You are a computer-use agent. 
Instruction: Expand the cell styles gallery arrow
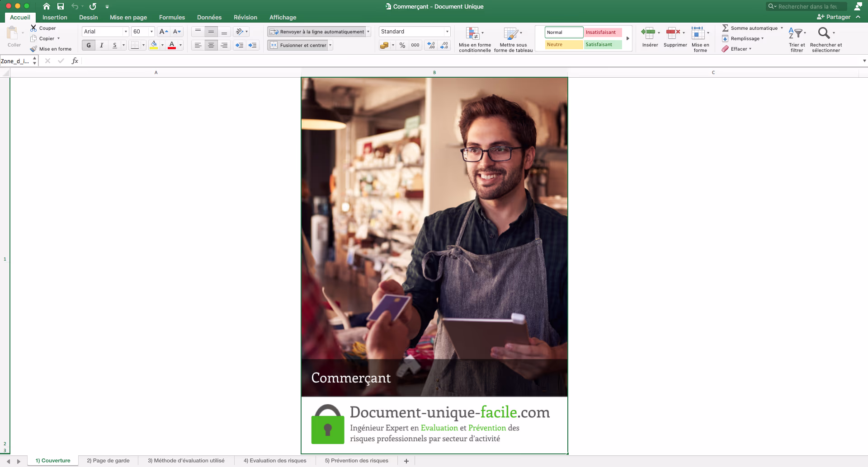pos(628,38)
